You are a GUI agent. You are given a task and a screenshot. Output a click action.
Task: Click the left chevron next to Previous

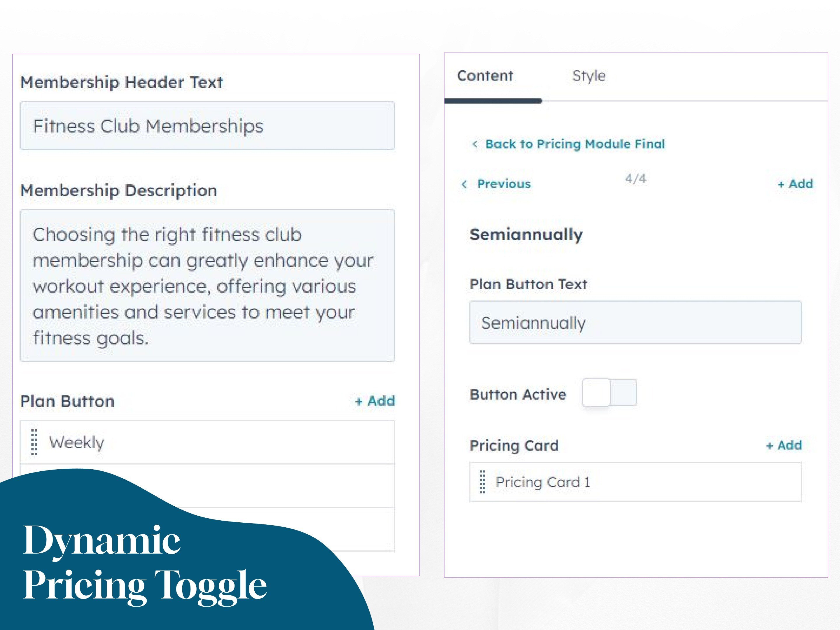coord(464,185)
